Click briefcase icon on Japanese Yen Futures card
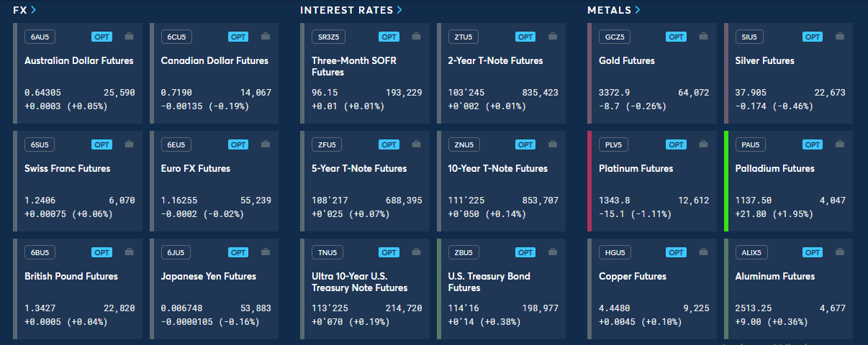The image size is (868, 345). point(266,252)
